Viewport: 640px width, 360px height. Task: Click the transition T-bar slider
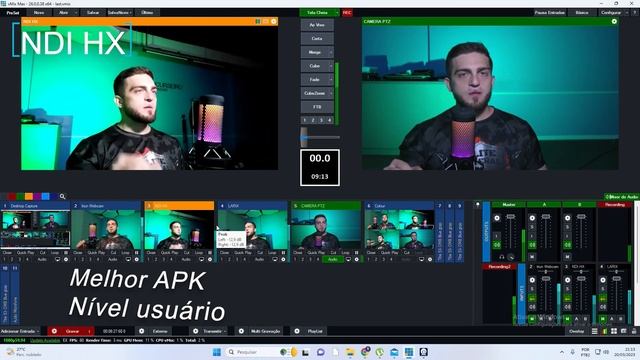304,137
